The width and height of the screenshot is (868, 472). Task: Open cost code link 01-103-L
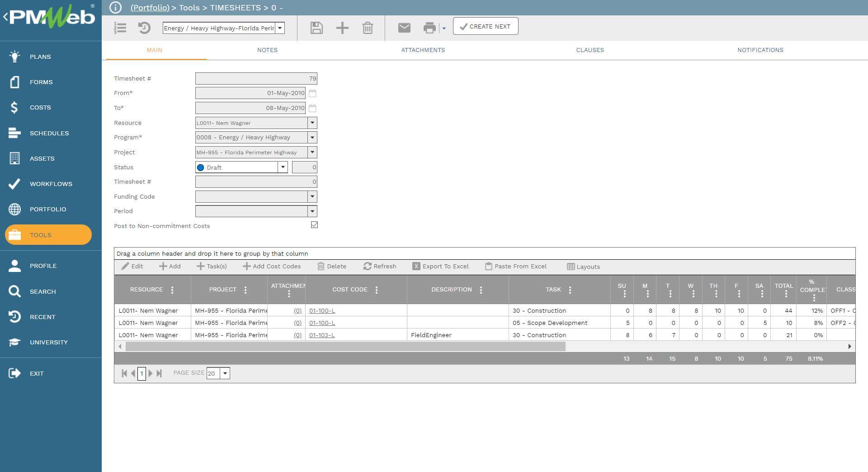point(322,335)
